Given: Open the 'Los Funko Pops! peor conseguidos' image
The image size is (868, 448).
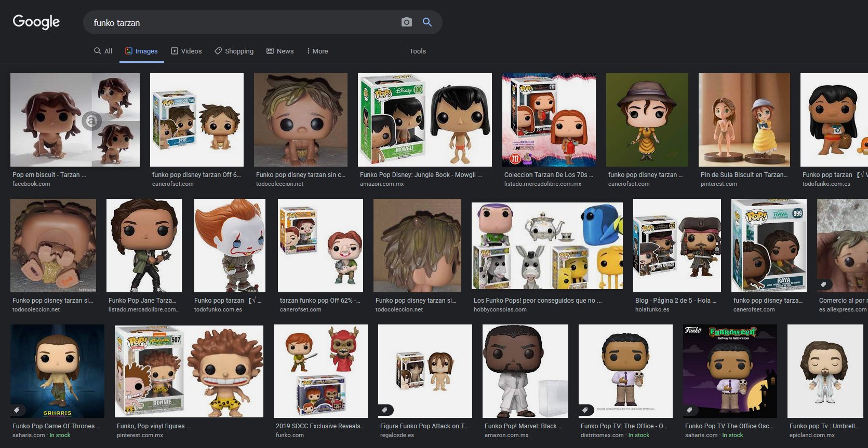Looking at the screenshot, I should click(x=547, y=246).
